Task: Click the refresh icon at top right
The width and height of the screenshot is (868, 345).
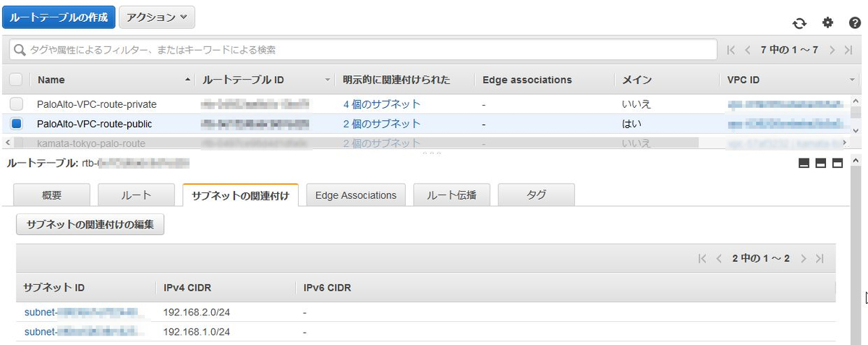Action: pyautogui.click(x=799, y=23)
